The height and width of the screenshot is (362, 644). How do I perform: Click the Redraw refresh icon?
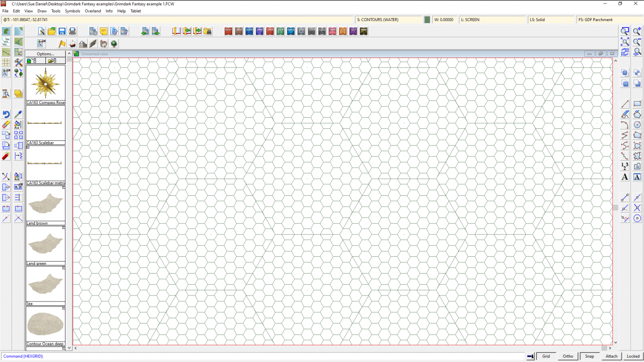click(625, 52)
